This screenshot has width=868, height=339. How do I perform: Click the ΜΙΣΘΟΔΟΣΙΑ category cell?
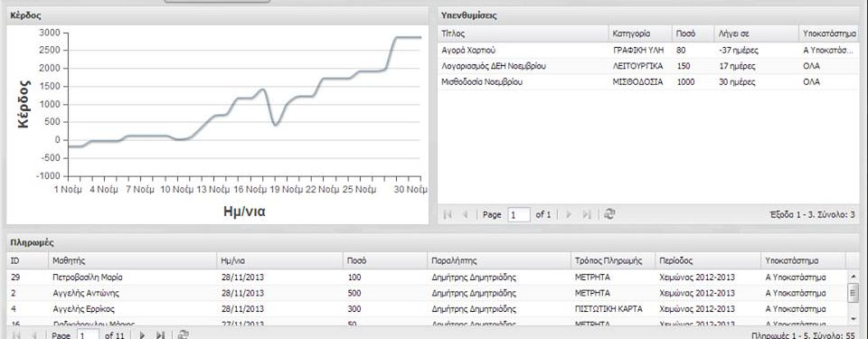pyautogui.click(x=637, y=82)
